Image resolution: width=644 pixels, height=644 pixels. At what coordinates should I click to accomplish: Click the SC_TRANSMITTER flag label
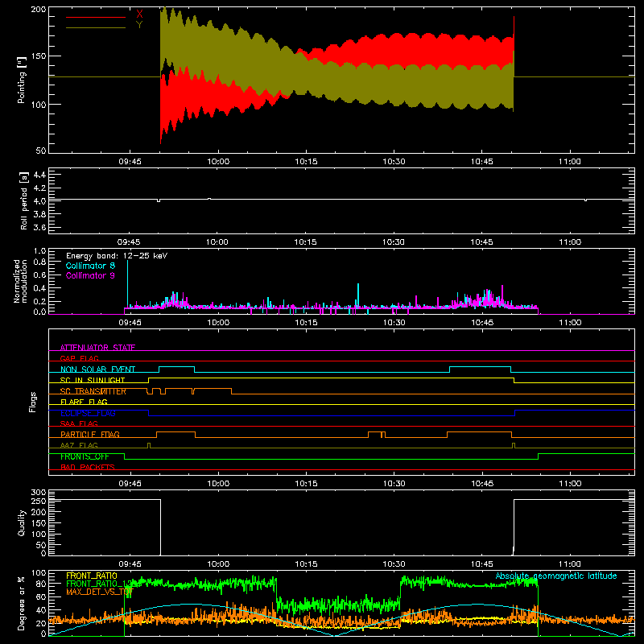pos(93,391)
